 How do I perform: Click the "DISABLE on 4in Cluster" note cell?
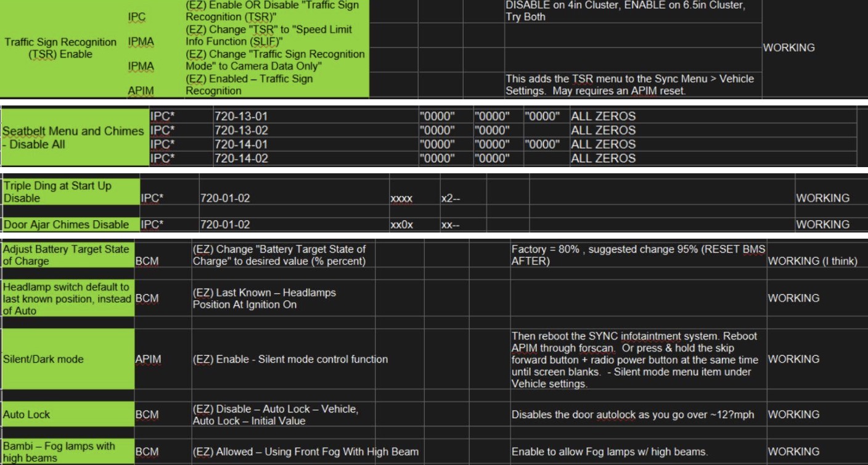pyautogui.click(x=624, y=11)
